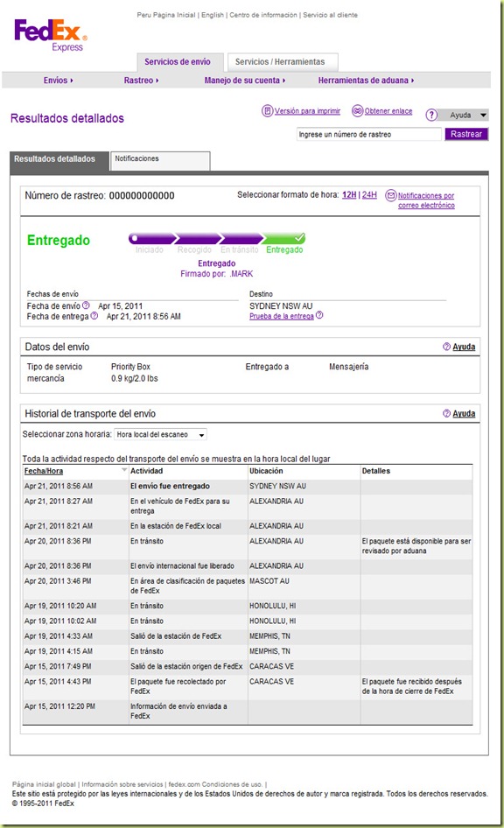Click Ayuda link in Historial de transporte
The image size is (504, 828).
click(464, 413)
